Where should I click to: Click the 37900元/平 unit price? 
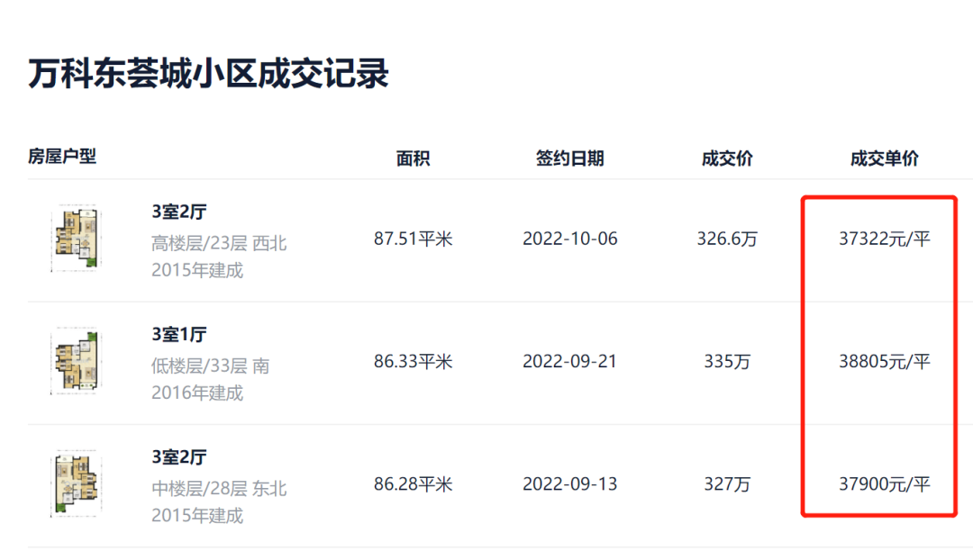pos(885,484)
